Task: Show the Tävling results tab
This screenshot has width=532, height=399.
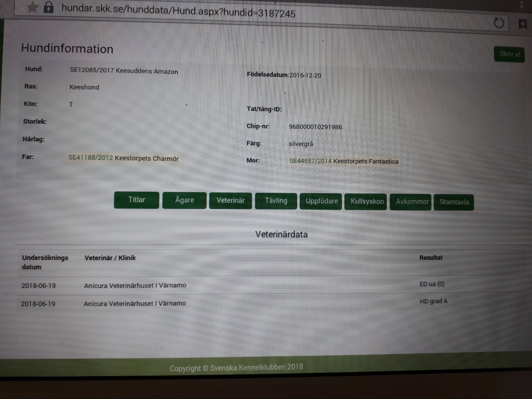Action: pyautogui.click(x=276, y=201)
